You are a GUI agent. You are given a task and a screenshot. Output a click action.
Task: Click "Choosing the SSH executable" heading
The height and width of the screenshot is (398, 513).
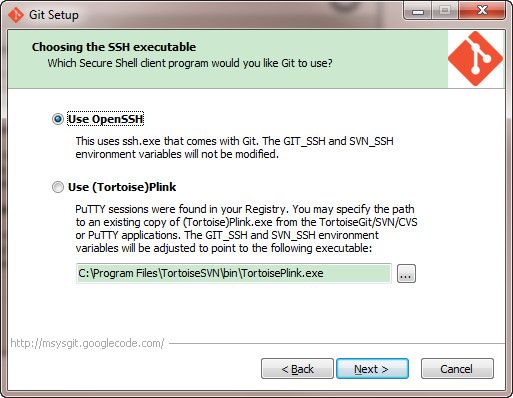[114, 47]
